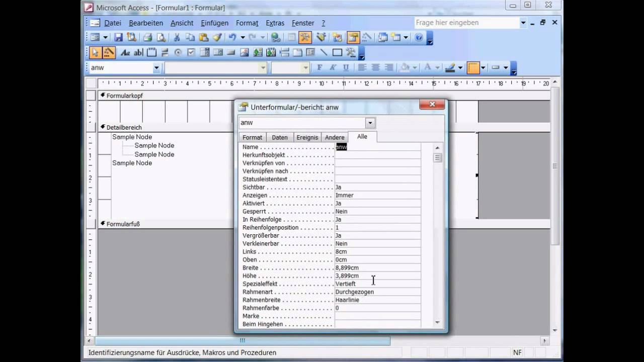Click the Format Painter brush icon

point(217,37)
